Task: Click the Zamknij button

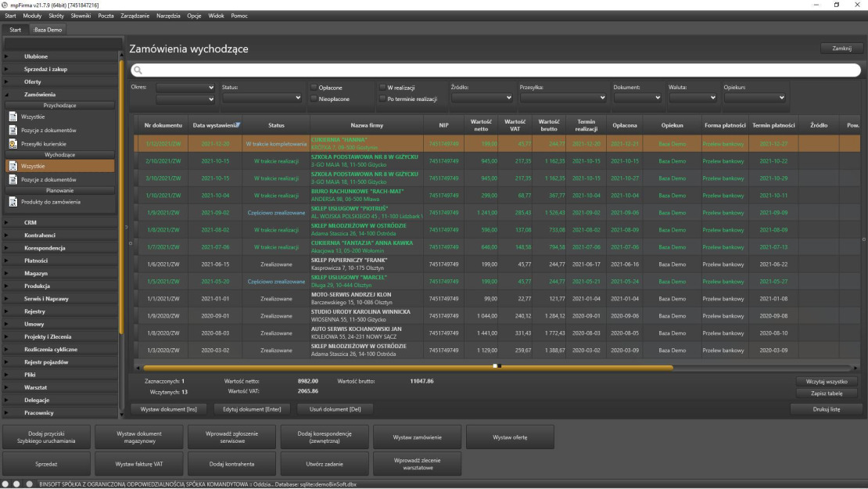Action: [x=841, y=49]
